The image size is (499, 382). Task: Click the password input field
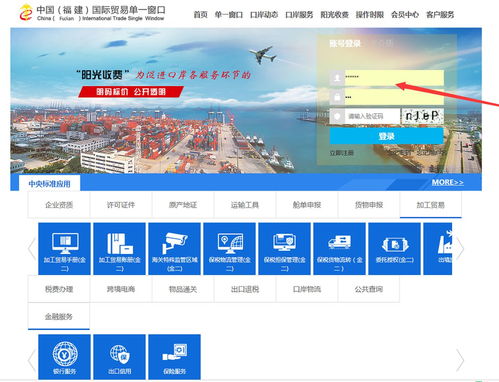pyautogui.click(x=394, y=97)
